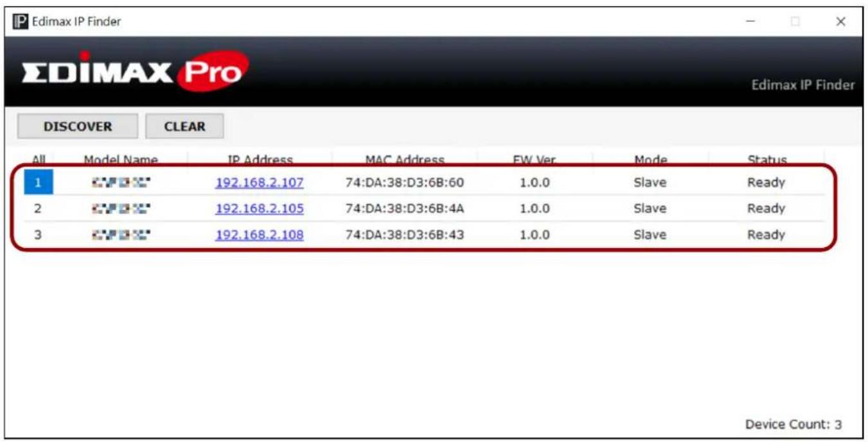Click Slave mode cell of 192.168.2.105 row
The width and height of the screenshot is (868, 443).
(x=650, y=209)
